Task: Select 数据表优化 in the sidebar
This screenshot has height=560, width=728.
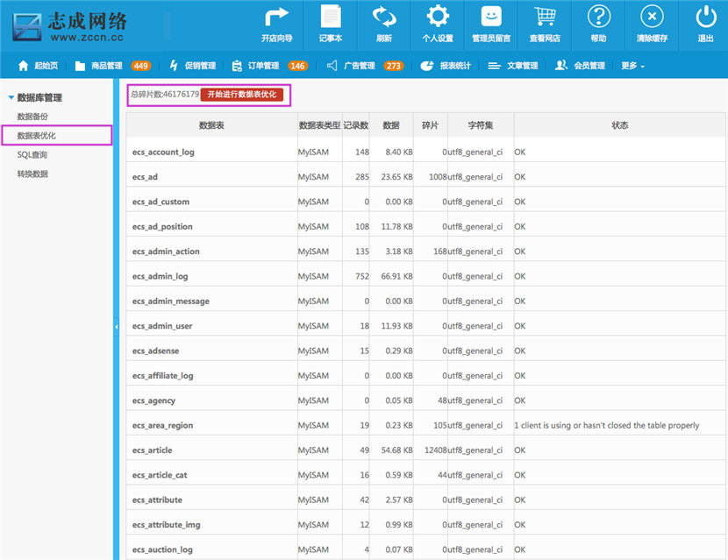Action: coord(37,136)
